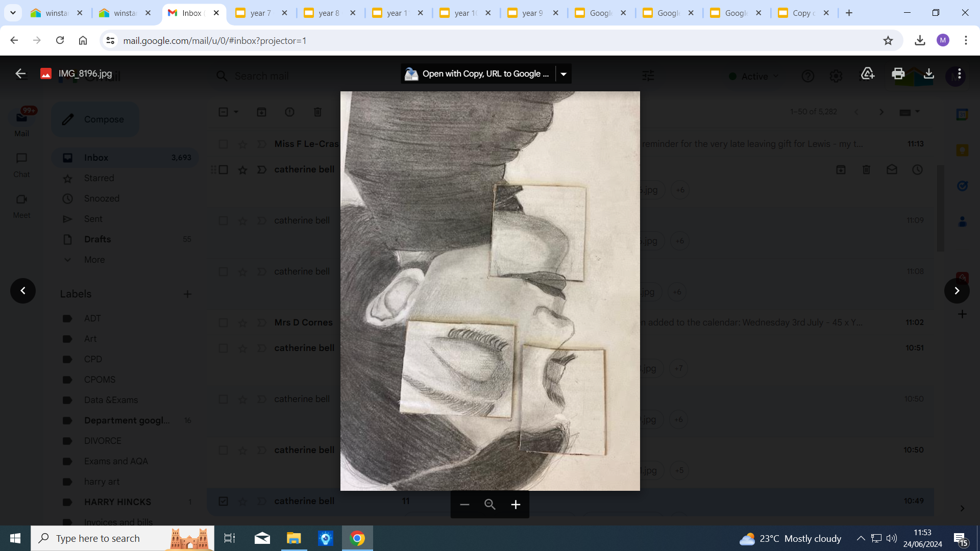Viewport: 980px width, 551px height.
Task: Open Gmail support help icon
Action: point(807,76)
